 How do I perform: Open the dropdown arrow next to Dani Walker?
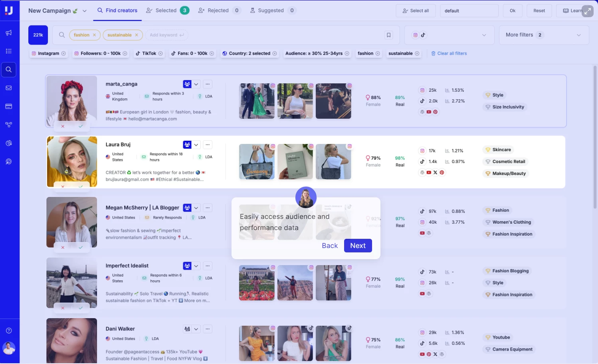click(x=196, y=329)
